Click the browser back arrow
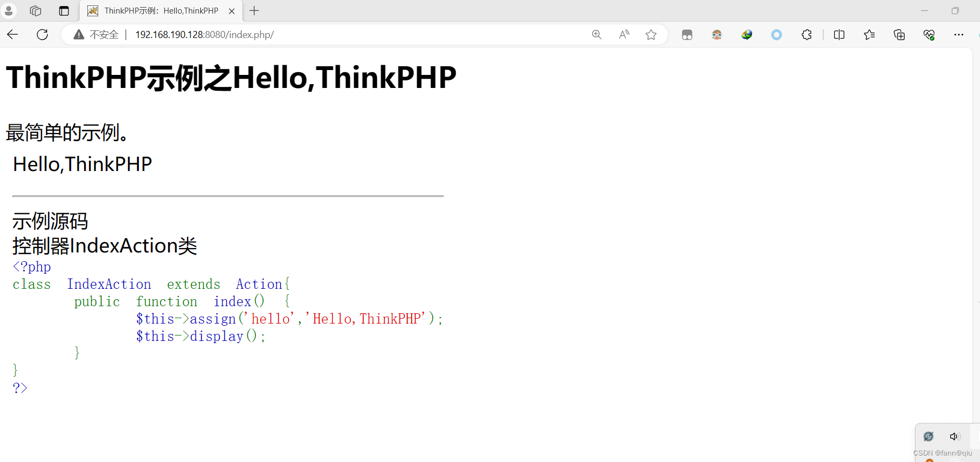Image resolution: width=980 pixels, height=462 pixels. click(x=12, y=35)
